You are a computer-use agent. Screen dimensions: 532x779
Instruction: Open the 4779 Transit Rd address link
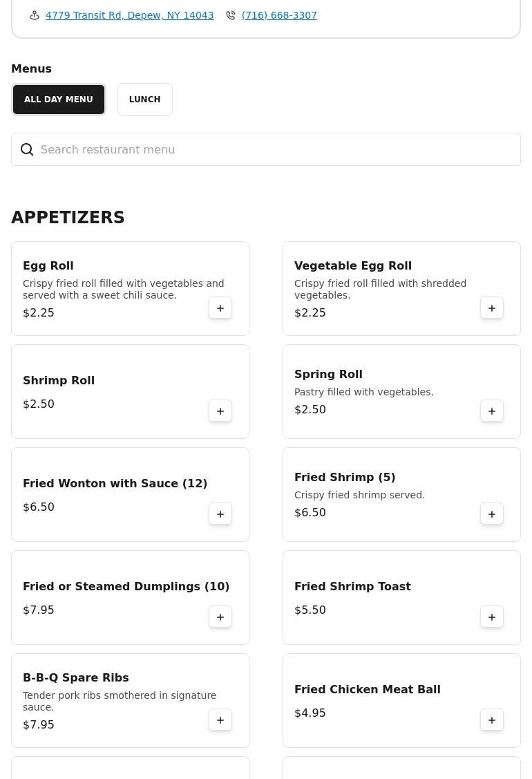(x=129, y=15)
